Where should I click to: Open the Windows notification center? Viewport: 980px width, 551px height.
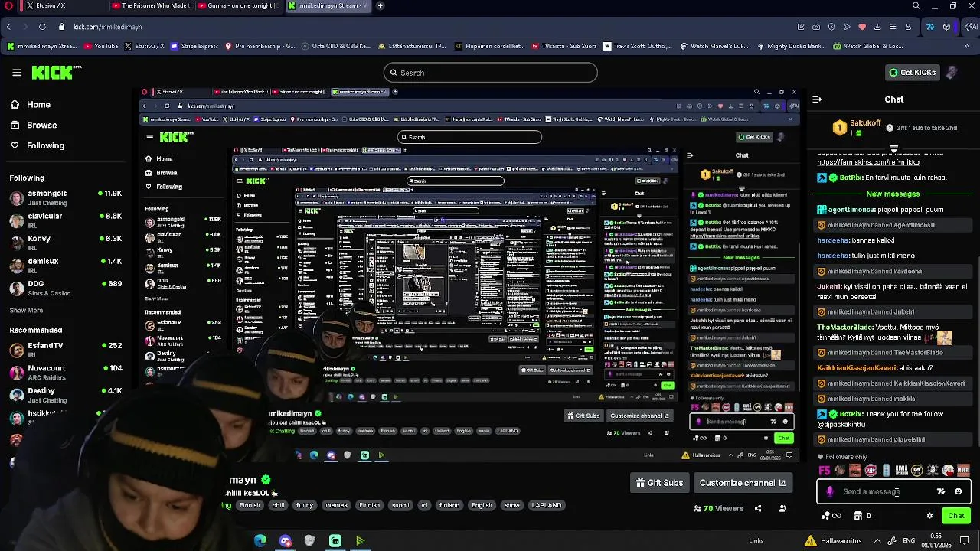[x=964, y=541]
